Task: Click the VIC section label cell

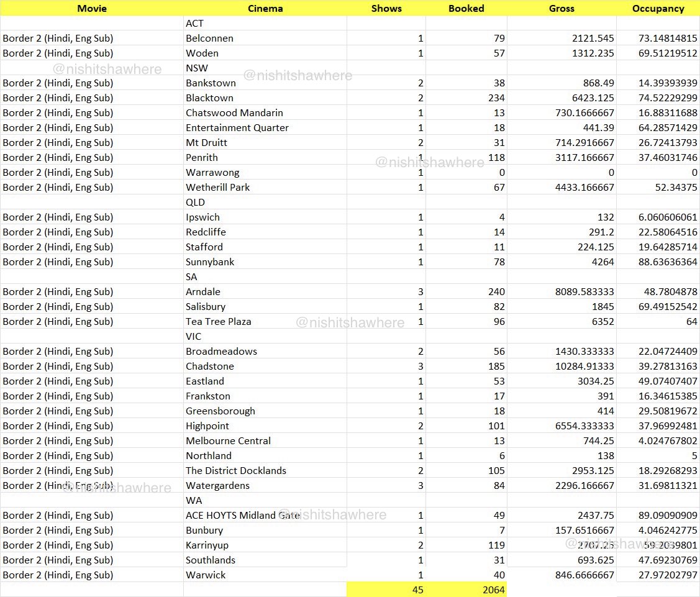Action: click(193, 336)
